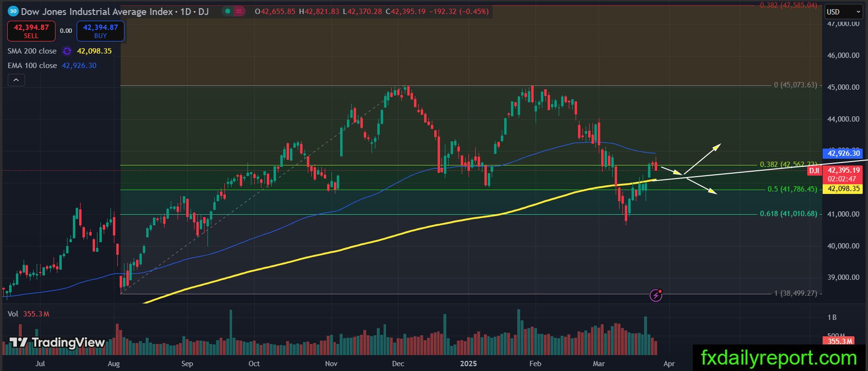Click the Sep label on the time axis
The image size is (868, 371).
coord(187,363)
